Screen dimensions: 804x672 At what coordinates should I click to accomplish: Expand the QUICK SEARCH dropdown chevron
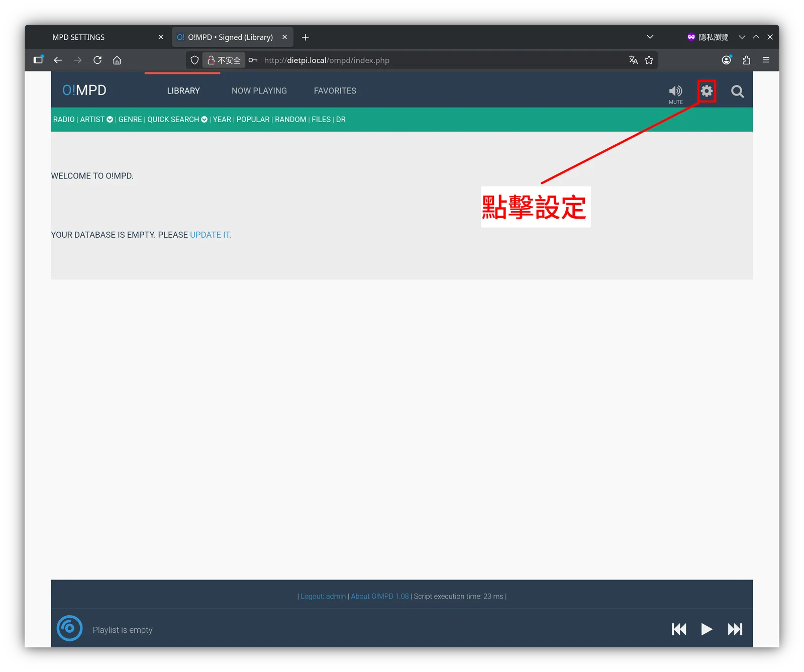(x=204, y=120)
